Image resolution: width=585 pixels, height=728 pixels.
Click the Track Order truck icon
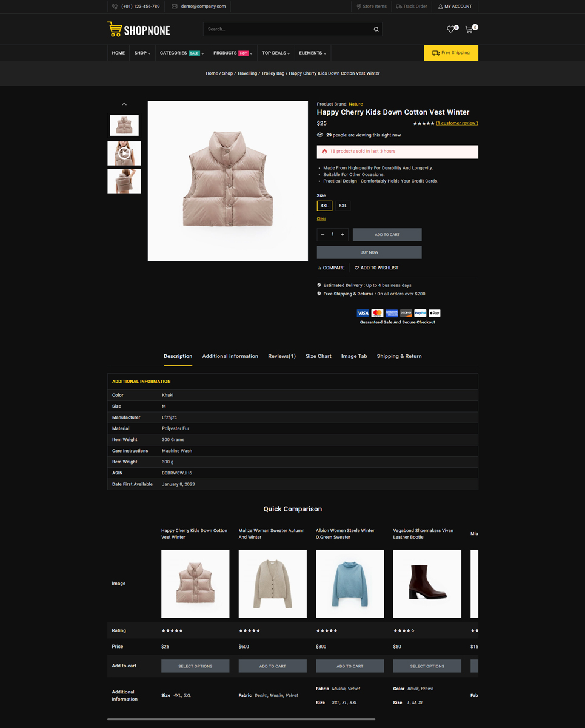pyautogui.click(x=399, y=7)
